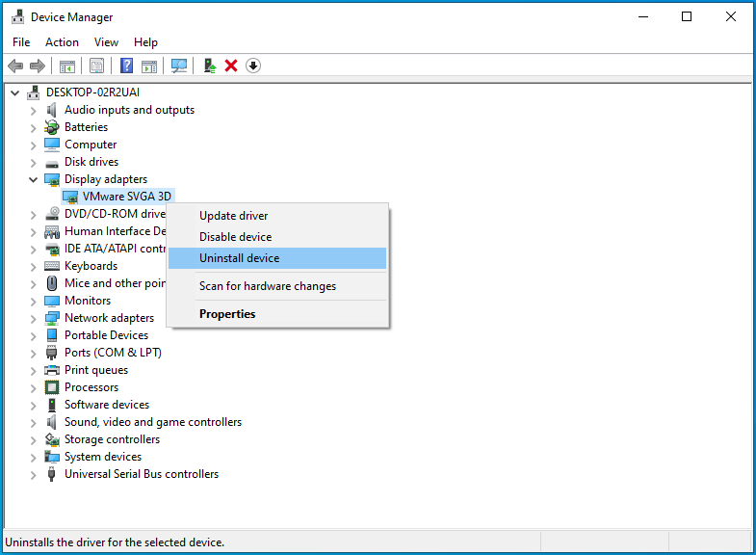Viewport: 756px width, 555px height.
Task: Open the Help menu
Action: coord(145,42)
